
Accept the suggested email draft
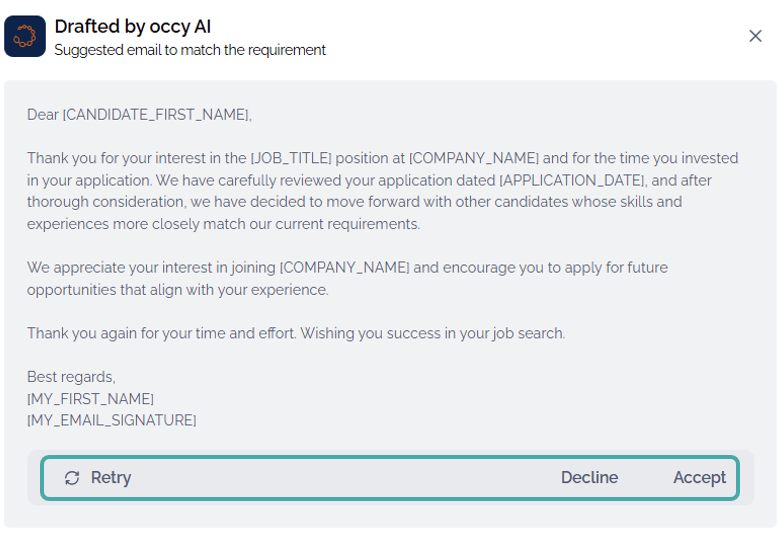click(x=699, y=478)
